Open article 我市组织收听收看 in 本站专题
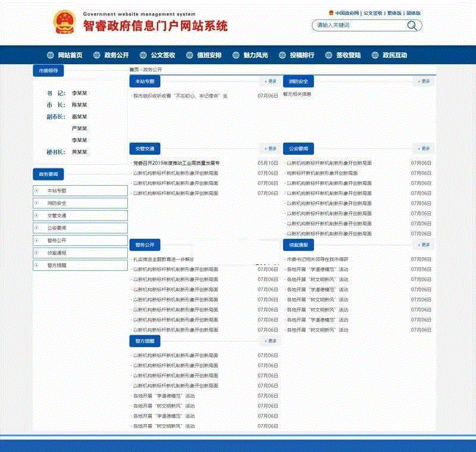The image size is (476, 452). pyautogui.click(x=180, y=96)
